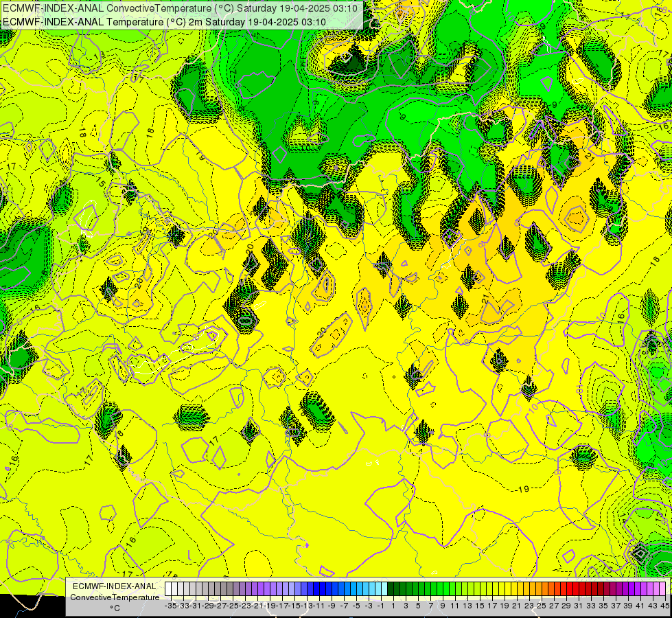Image resolution: width=672 pixels, height=618 pixels.
Task: Select the darkest green swatch beside light cyan
Action: coord(391,588)
